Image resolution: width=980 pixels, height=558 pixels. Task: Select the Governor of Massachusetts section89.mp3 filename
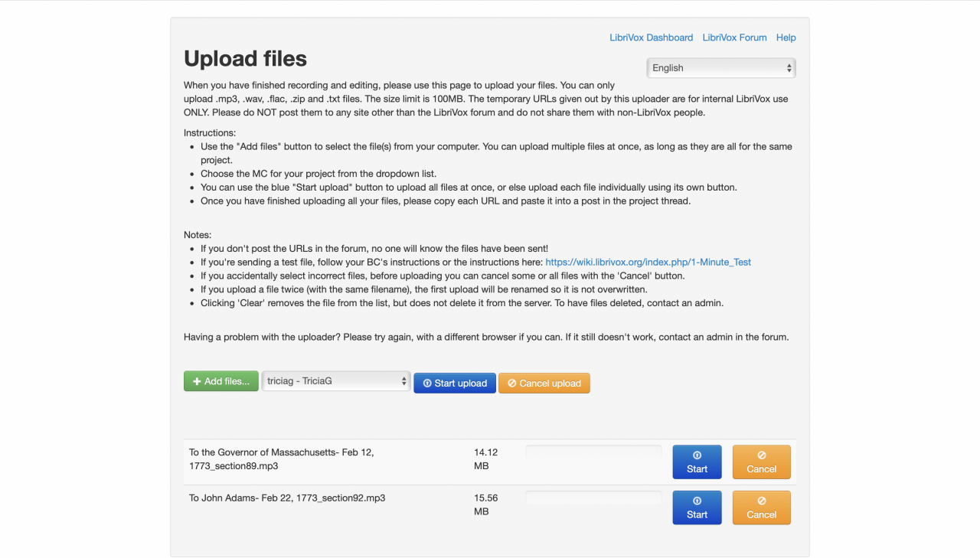[x=281, y=458]
